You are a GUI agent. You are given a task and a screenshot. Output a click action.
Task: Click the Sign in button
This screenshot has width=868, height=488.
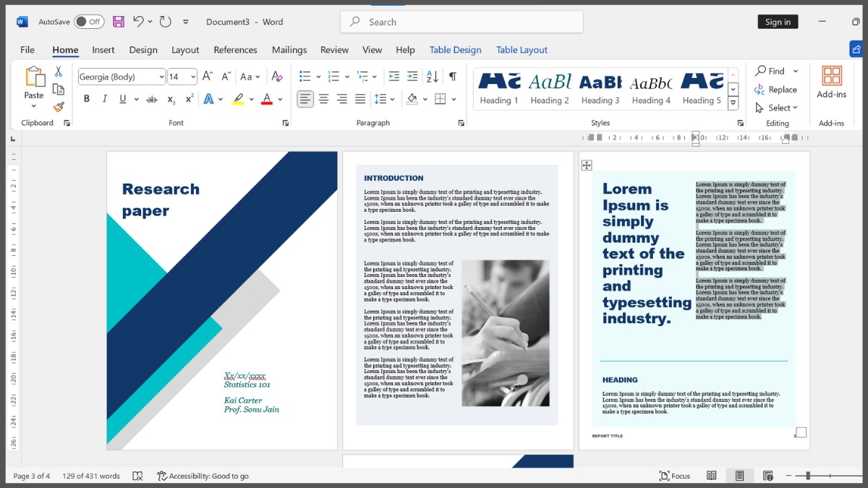click(x=778, y=22)
